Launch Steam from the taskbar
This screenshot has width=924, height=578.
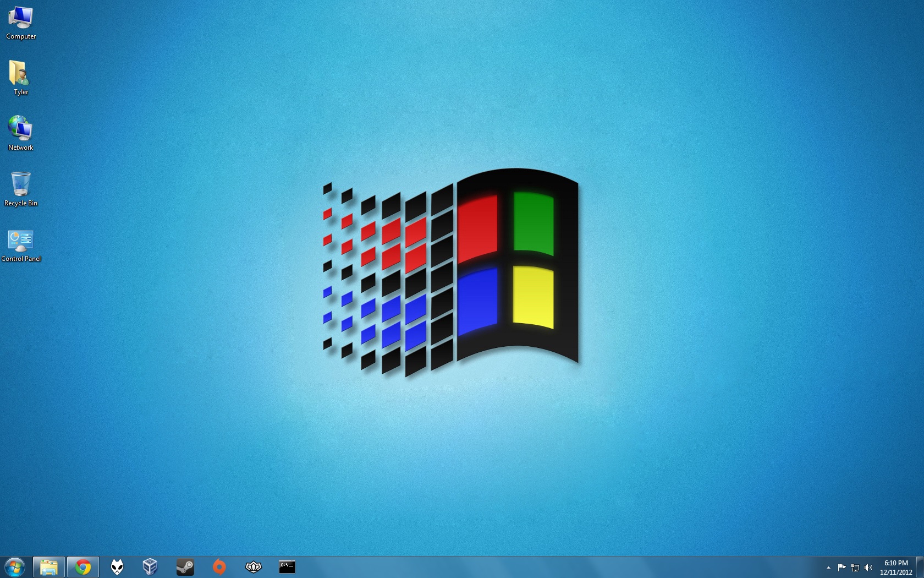point(185,567)
